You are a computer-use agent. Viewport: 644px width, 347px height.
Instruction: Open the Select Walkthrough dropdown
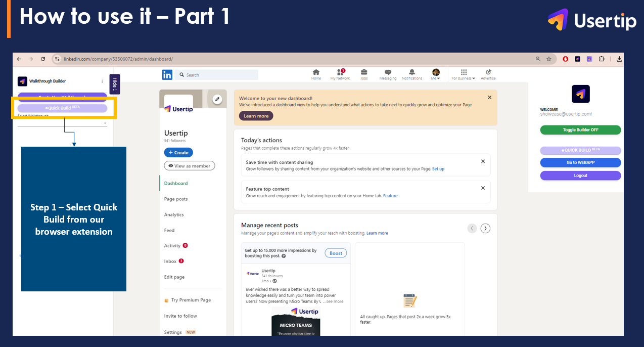tap(62, 123)
